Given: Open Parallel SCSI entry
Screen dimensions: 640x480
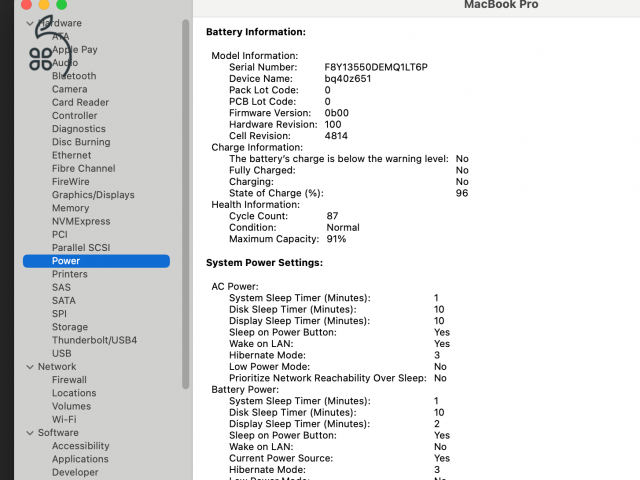Looking at the screenshot, I should pos(81,248).
